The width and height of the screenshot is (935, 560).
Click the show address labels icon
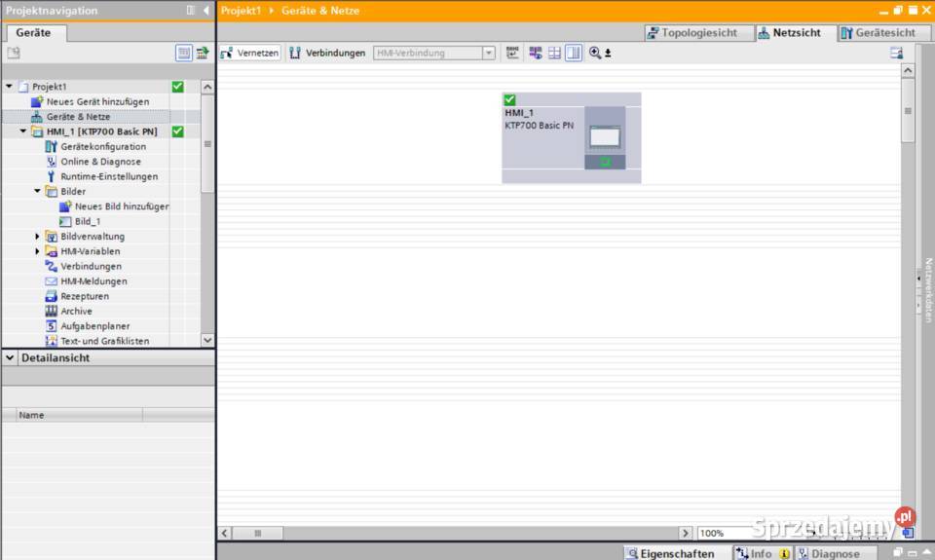[513, 54]
